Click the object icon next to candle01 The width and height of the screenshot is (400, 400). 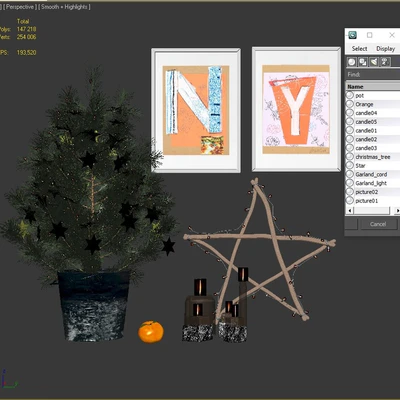(349, 130)
